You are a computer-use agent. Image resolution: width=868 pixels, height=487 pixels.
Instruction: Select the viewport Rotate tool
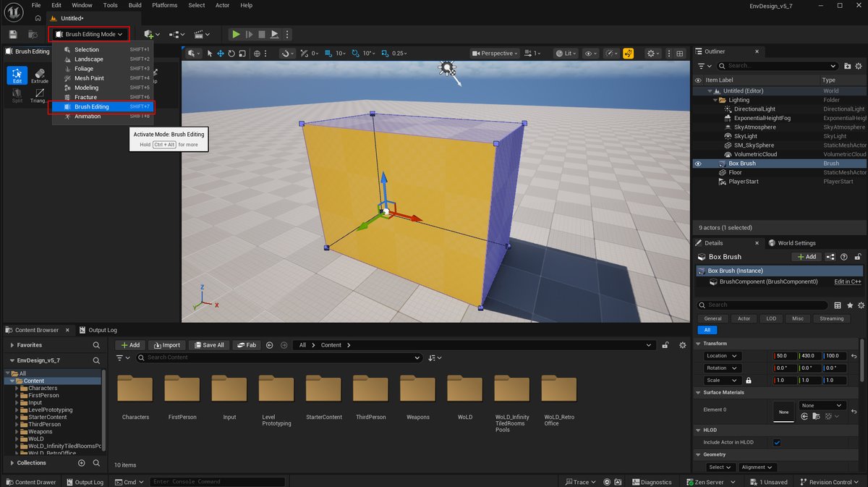click(231, 53)
